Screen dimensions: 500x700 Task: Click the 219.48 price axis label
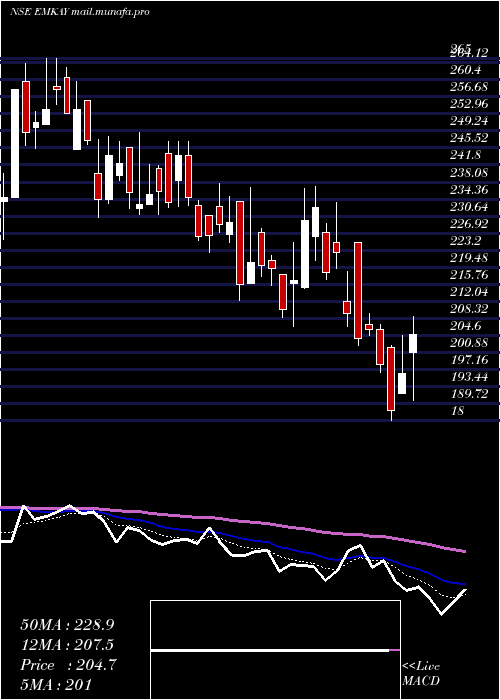click(x=469, y=258)
